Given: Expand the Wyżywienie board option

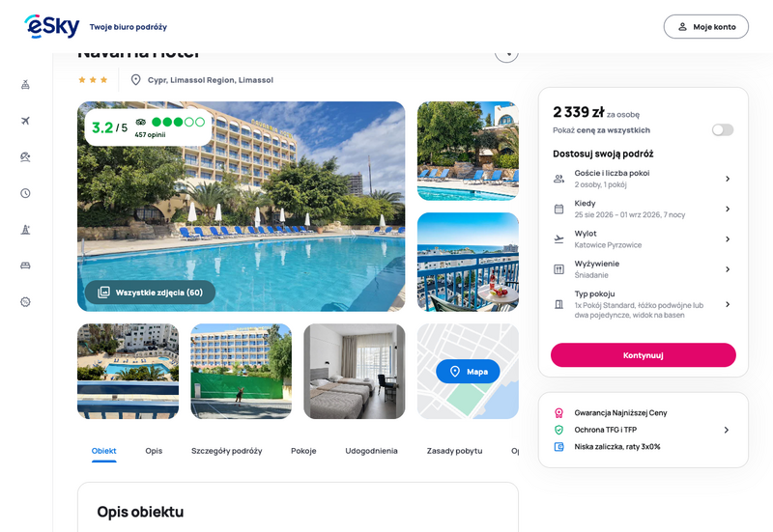Looking at the screenshot, I should click(643, 269).
